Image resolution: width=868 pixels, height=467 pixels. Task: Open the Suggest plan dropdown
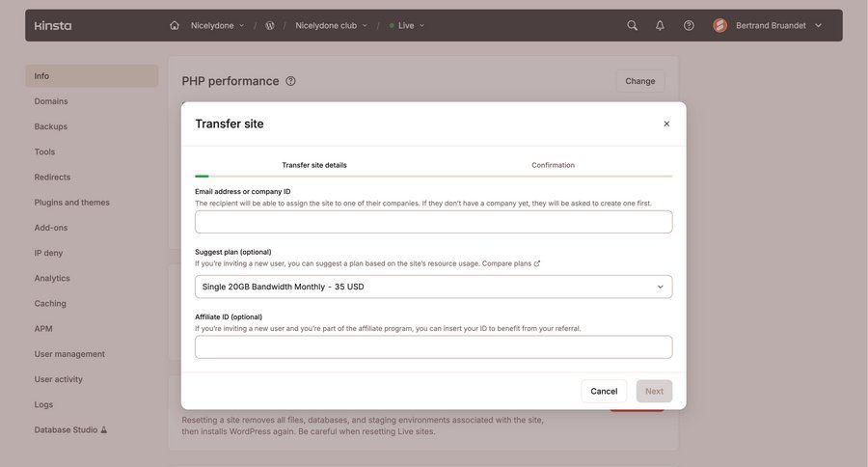(x=433, y=287)
